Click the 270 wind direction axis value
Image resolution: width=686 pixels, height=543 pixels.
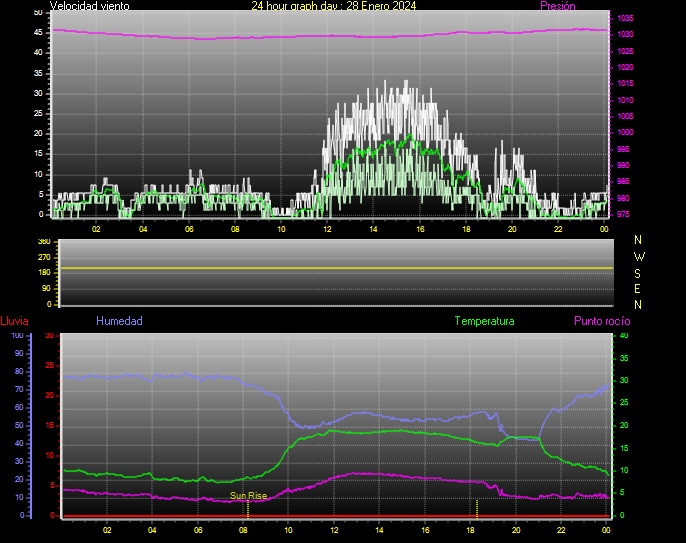pyautogui.click(x=44, y=257)
